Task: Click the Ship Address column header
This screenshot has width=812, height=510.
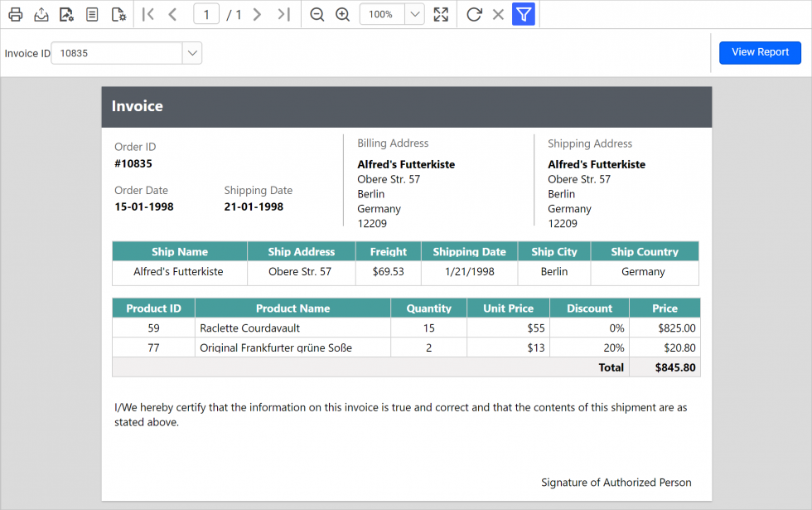Action: click(302, 251)
